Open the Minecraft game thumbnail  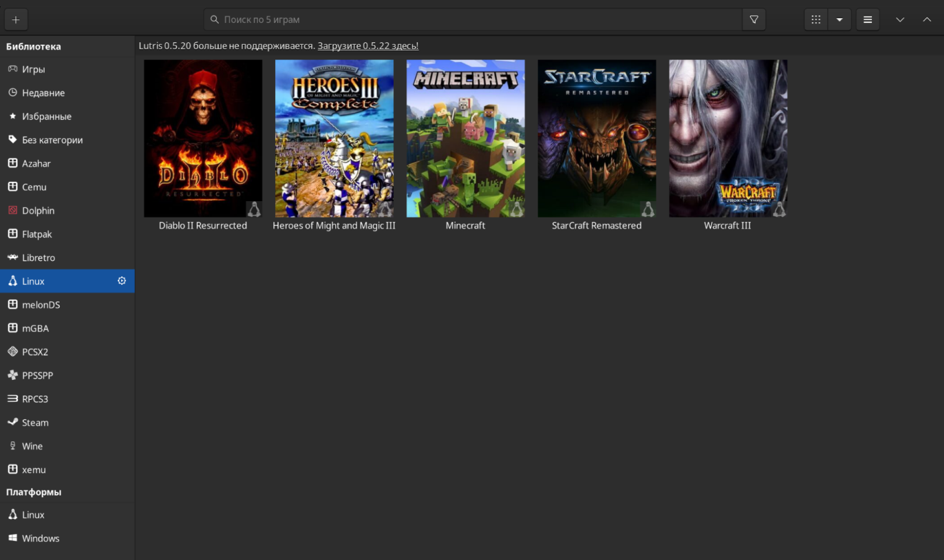pos(465,138)
